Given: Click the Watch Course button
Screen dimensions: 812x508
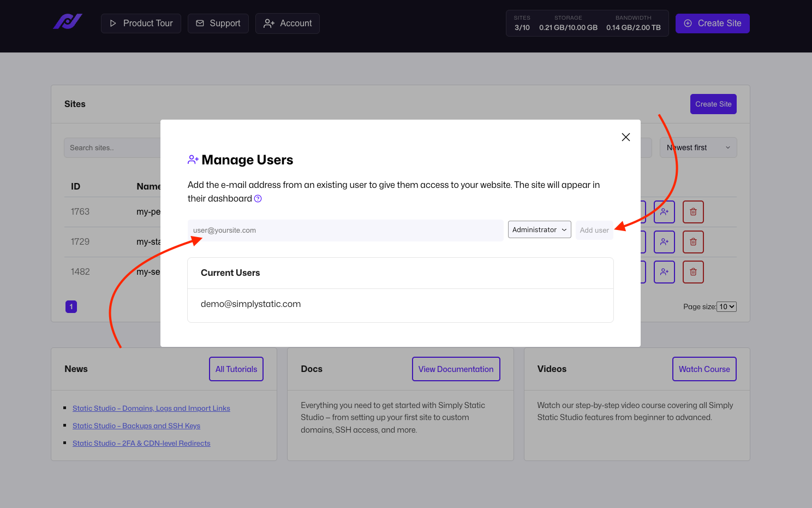Looking at the screenshot, I should point(704,369).
